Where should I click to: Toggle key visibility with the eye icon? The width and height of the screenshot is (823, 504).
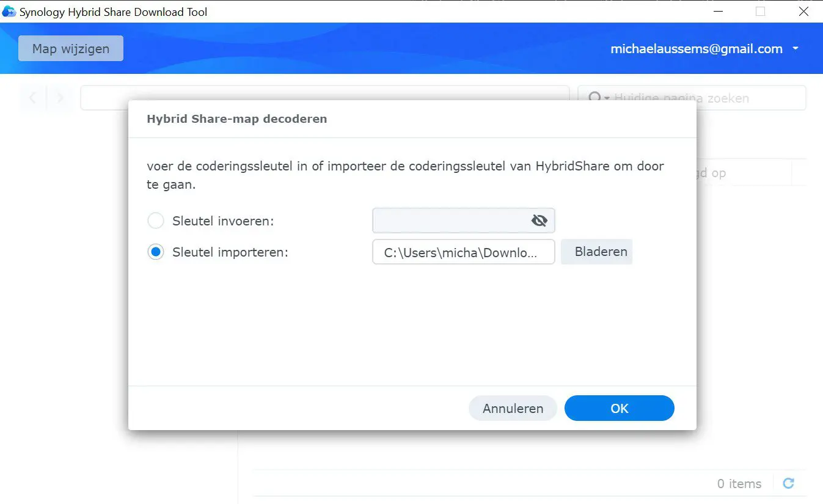(x=539, y=221)
